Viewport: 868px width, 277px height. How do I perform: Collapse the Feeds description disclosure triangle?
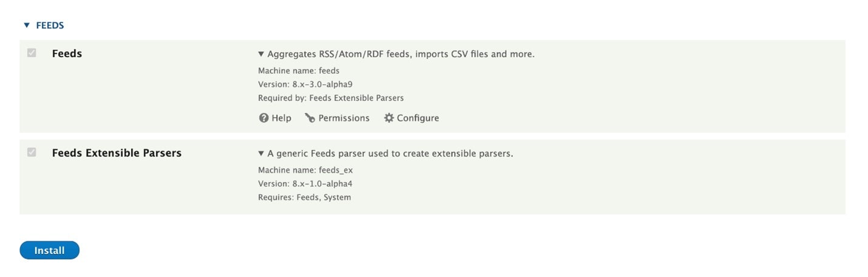pyautogui.click(x=261, y=54)
